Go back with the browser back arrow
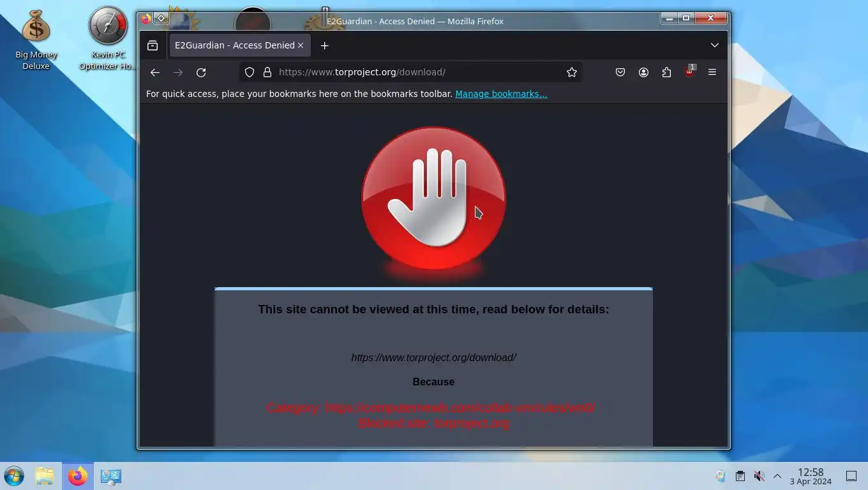Viewport: 868px width, 490px height. (x=154, y=72)
